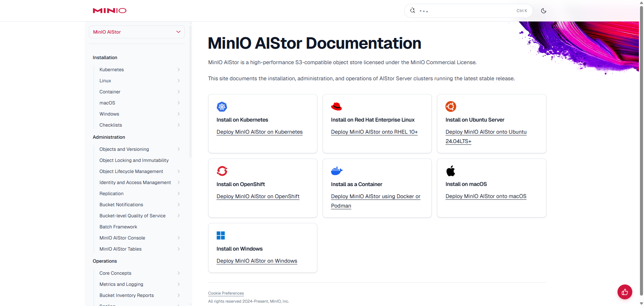Open MinIO AIStor Console page

(x=122, y=238)
